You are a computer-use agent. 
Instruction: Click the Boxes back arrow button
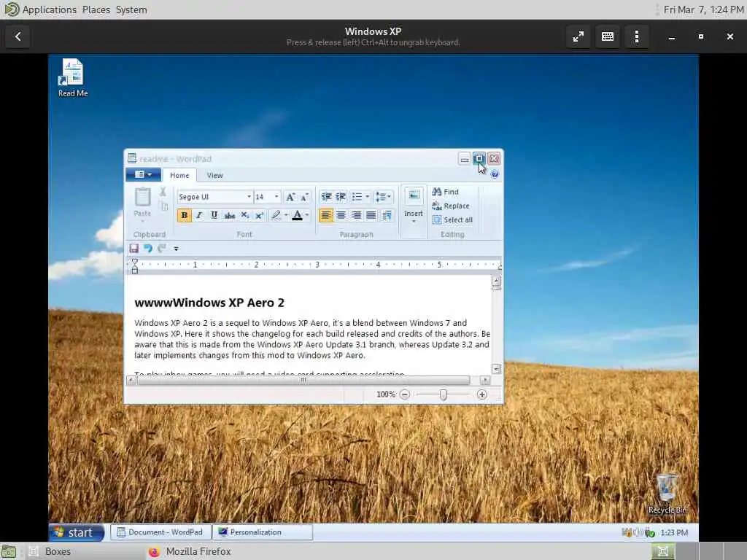18,36
